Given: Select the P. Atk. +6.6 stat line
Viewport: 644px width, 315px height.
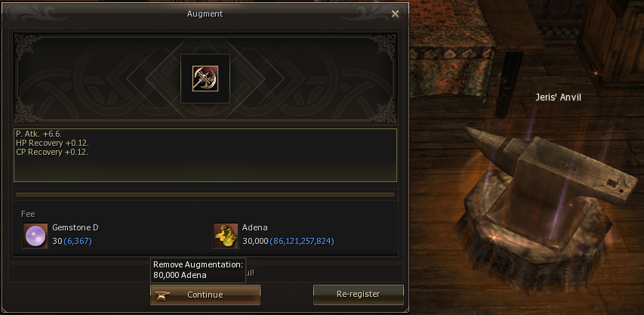Looking at the screenshot, I should coord(39,134).
